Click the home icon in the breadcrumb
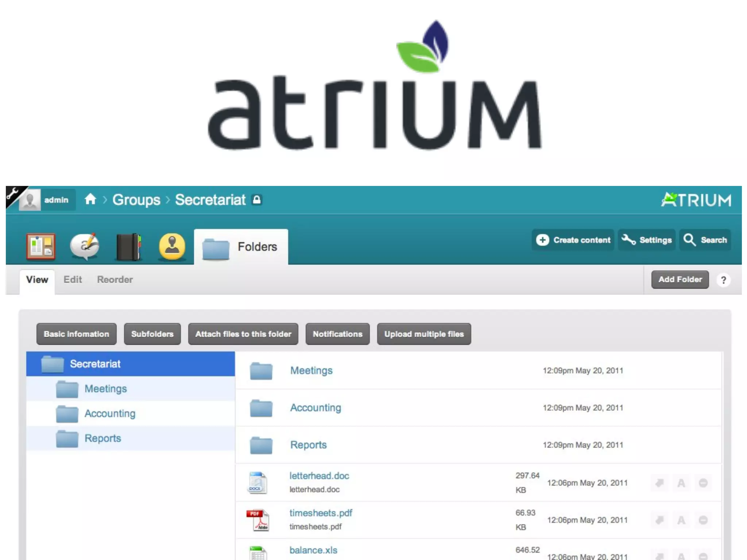Image resolution: width=747 pixels, height=560 pixels. 90,199
